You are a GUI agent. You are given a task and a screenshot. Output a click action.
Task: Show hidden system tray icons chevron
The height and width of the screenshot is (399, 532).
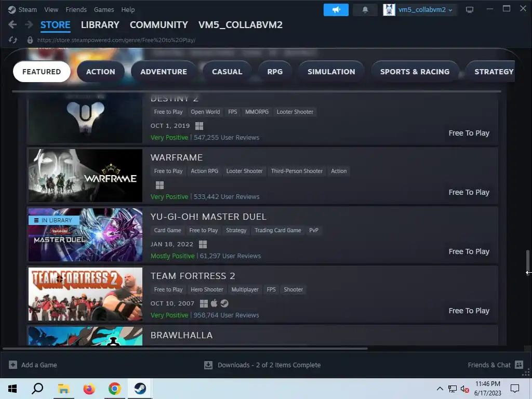pyautogui.click(x=440, y=389)
